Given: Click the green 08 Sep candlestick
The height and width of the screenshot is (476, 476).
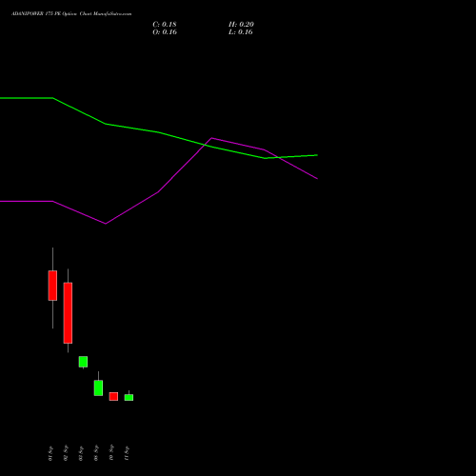Looking at the screenshot, I should click(x=98, y=387).
